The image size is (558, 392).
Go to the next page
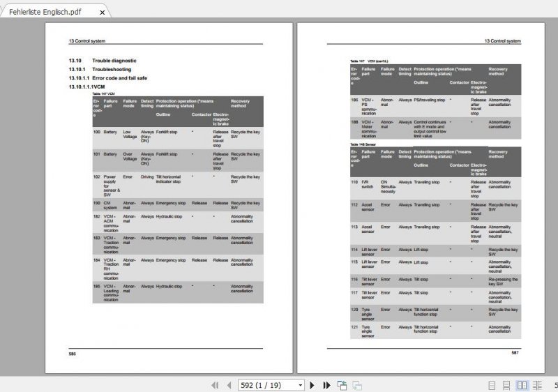[312, 385]
